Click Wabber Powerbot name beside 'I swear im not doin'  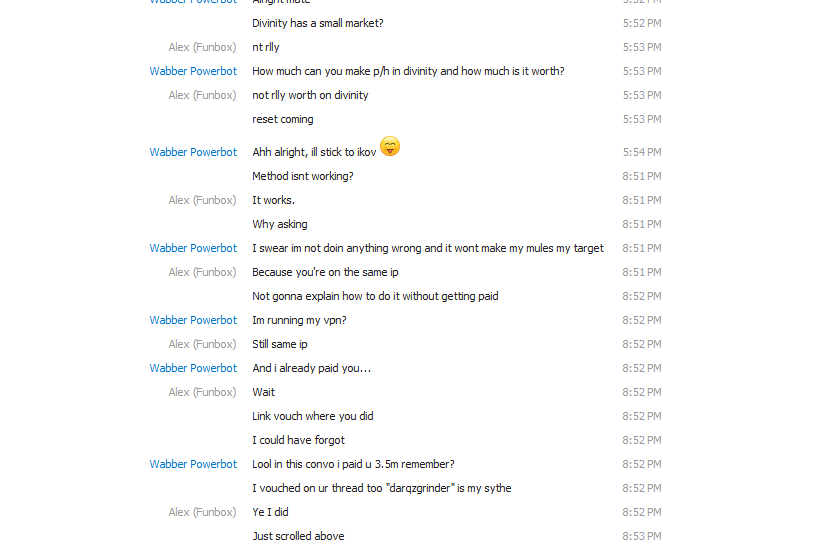[x=193, y=248]
